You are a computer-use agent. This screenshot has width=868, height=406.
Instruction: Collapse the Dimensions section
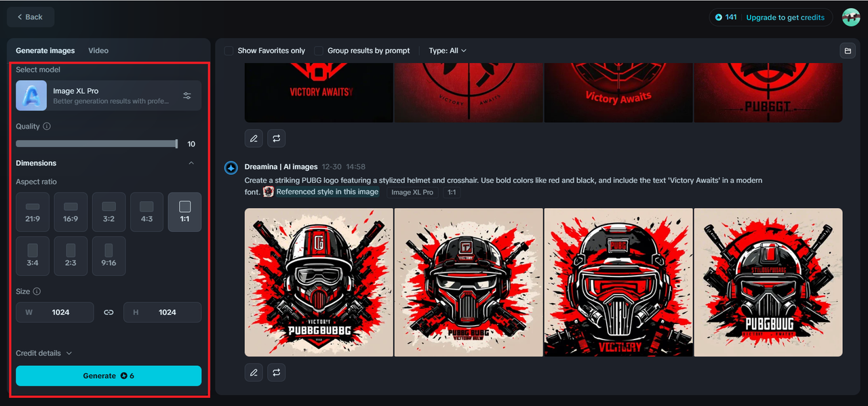click(x=191, y=163)
